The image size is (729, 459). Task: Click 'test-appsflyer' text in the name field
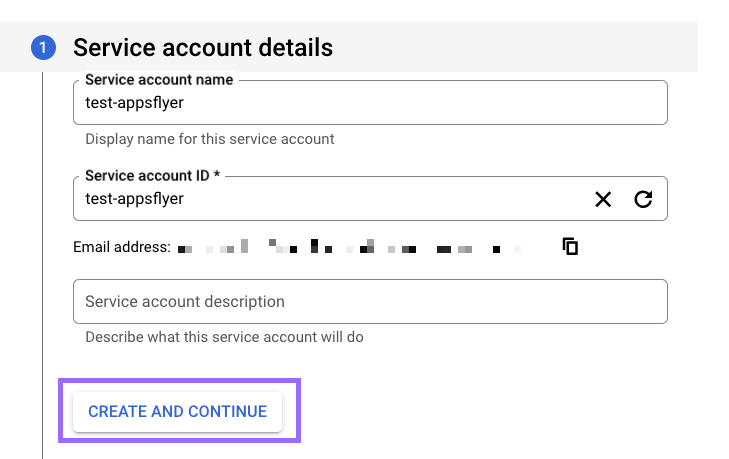(134, 102)
